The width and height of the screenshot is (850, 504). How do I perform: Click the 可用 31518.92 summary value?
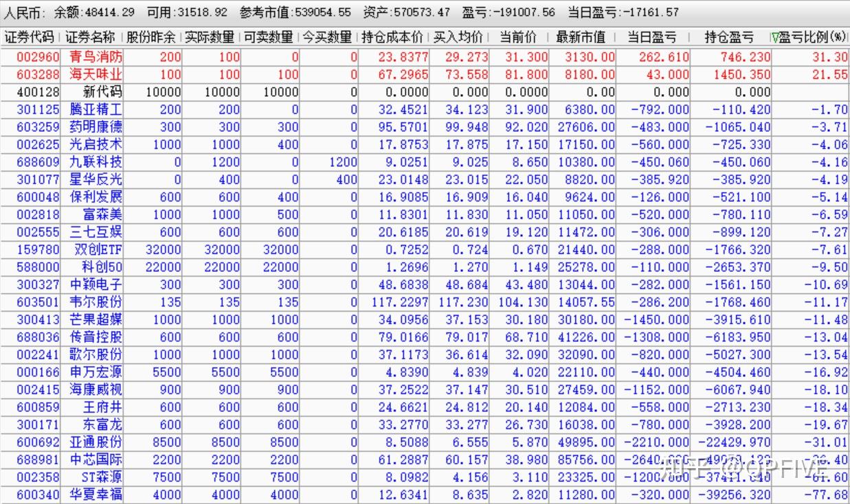pos(188,12)
